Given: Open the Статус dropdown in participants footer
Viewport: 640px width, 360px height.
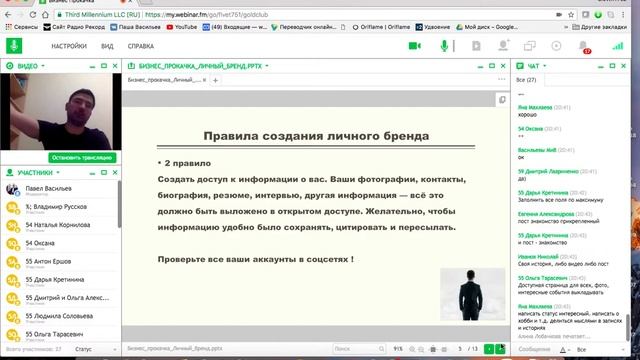Looking at the screenshot, I should tap(96, 349).
